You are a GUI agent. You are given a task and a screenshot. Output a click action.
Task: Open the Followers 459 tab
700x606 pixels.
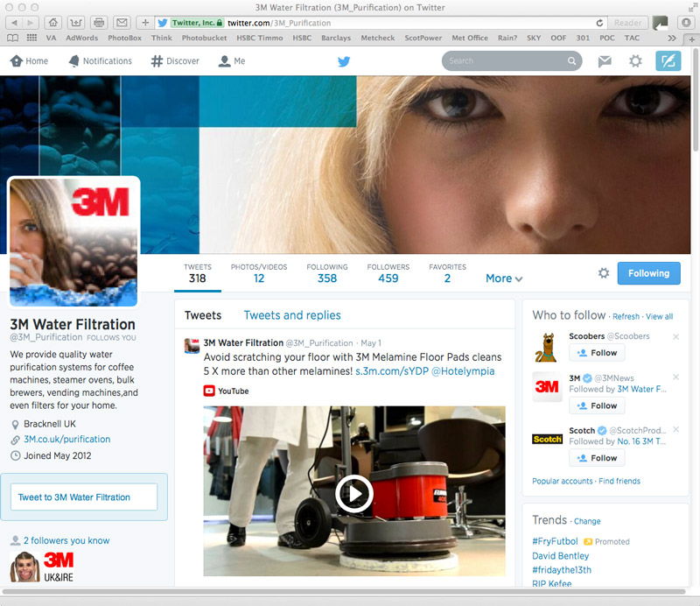pos(388,273)
